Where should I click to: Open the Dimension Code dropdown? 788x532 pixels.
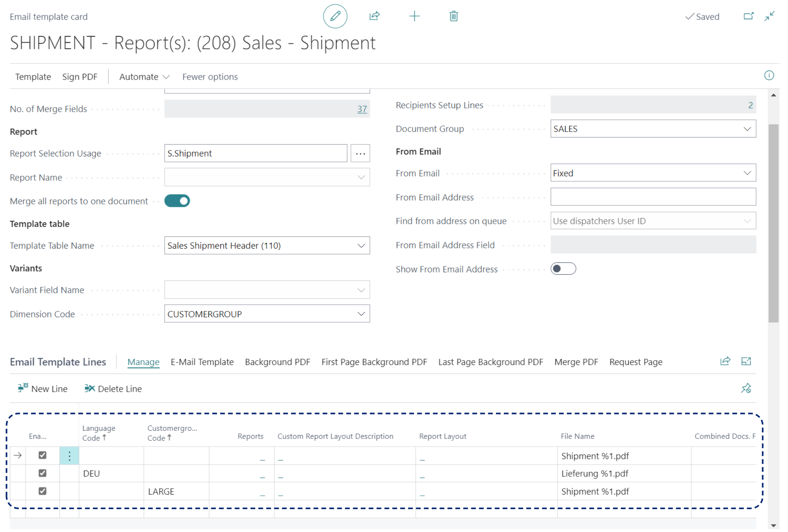click(361, 314)
